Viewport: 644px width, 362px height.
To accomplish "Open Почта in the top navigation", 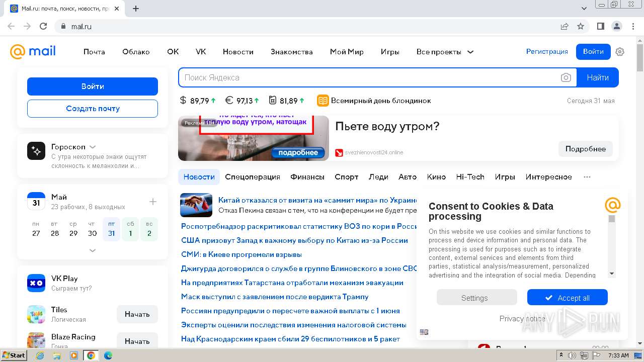I will 94,52.
